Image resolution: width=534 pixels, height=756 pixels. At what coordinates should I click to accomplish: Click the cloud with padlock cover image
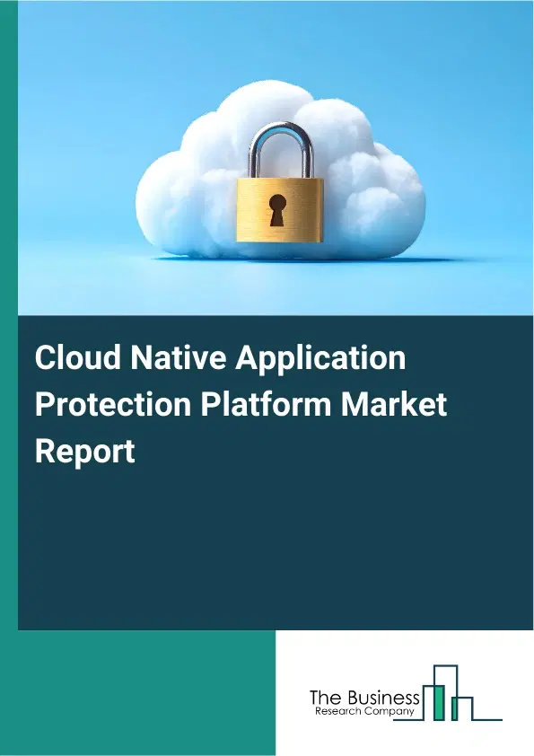tap(276, 158)
